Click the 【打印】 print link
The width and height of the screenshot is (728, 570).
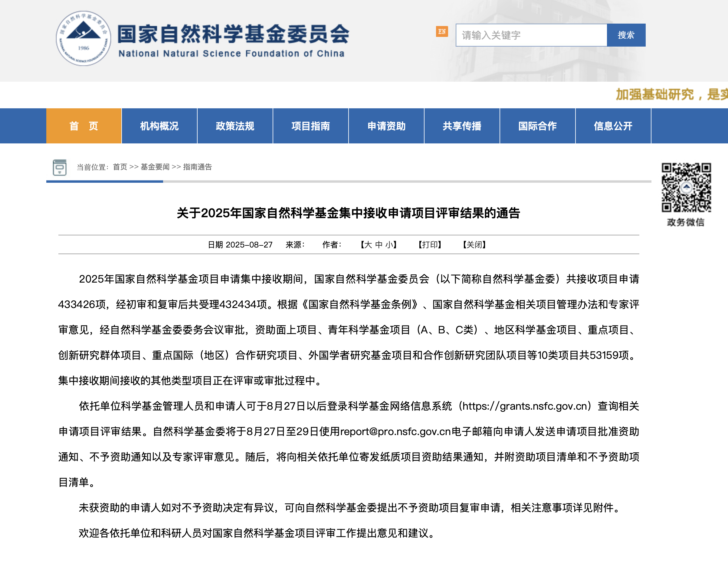(430, 245)
